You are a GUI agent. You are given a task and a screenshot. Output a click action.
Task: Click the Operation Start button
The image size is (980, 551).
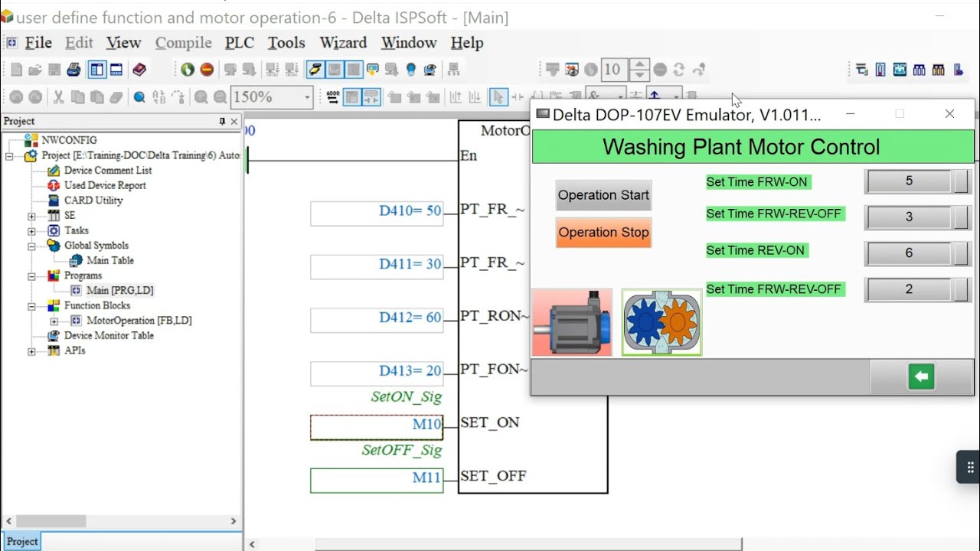pos(603,195)
